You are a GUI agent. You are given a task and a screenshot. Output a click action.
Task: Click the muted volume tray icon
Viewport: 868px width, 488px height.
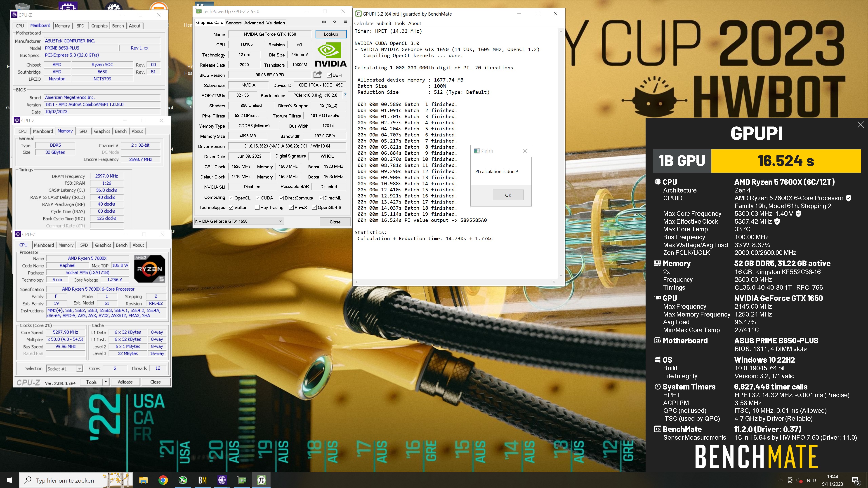(x=799, y=480)
